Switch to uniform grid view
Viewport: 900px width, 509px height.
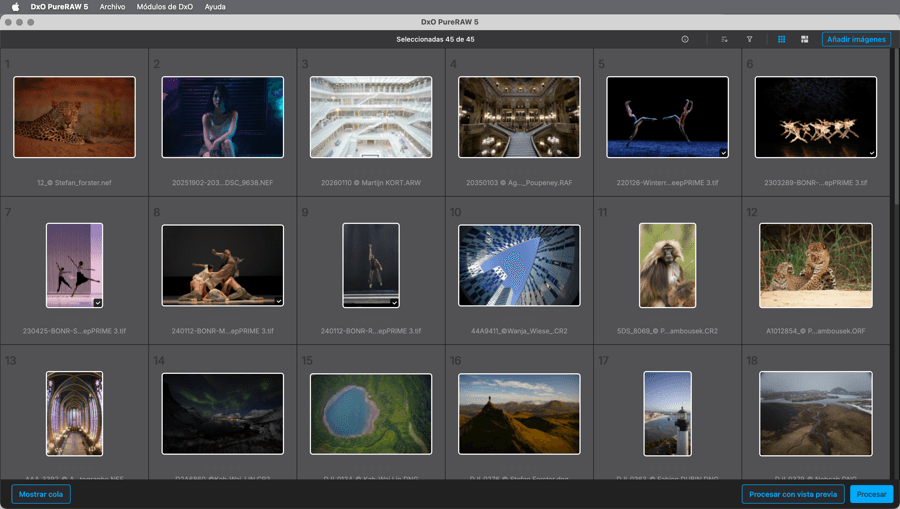point(782,40)
